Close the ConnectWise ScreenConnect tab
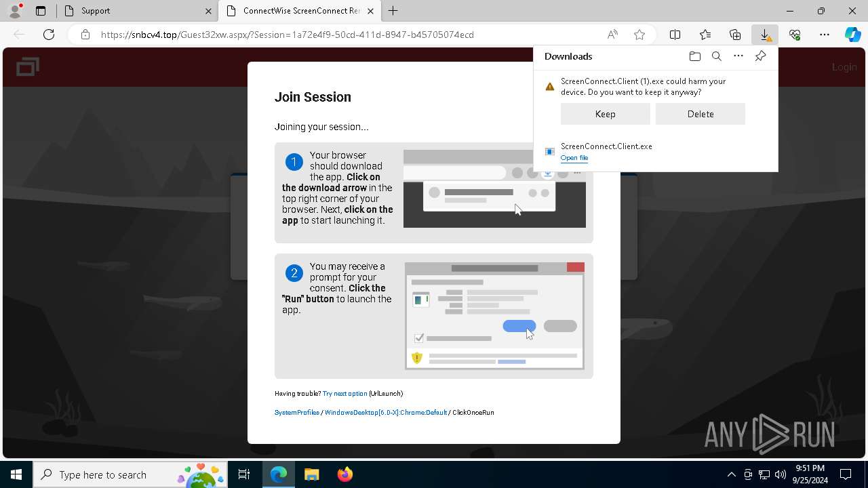868x488 pixels. click(371, 11)
